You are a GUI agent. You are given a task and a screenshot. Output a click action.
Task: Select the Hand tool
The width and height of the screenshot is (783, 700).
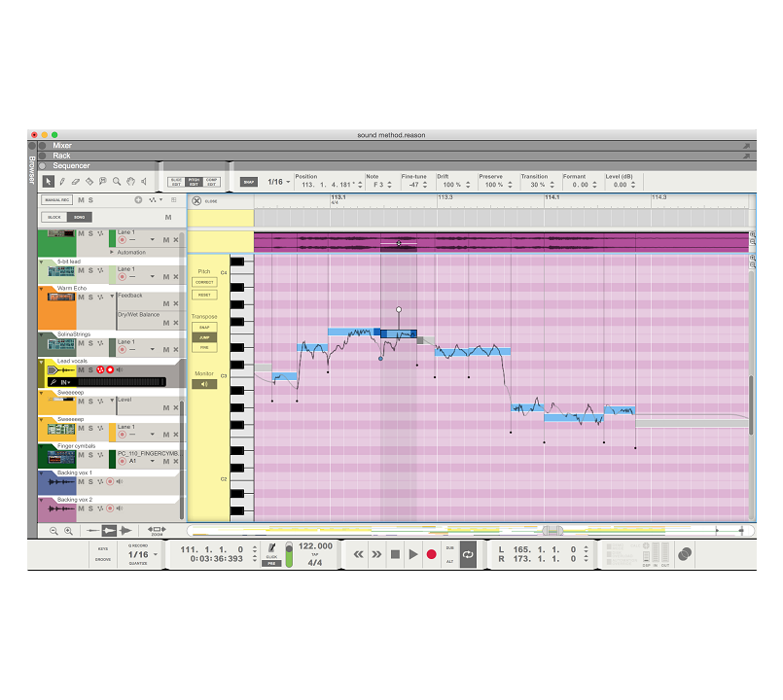click(x=130, y=181)
